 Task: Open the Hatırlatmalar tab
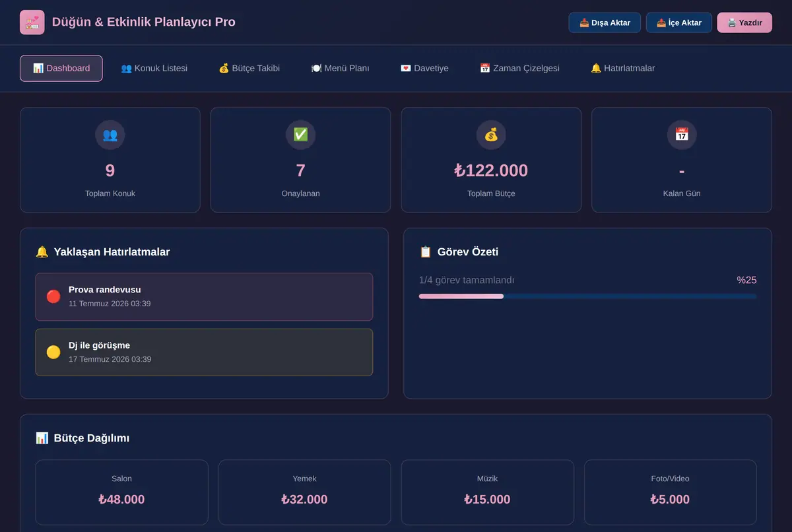(623, 68)
